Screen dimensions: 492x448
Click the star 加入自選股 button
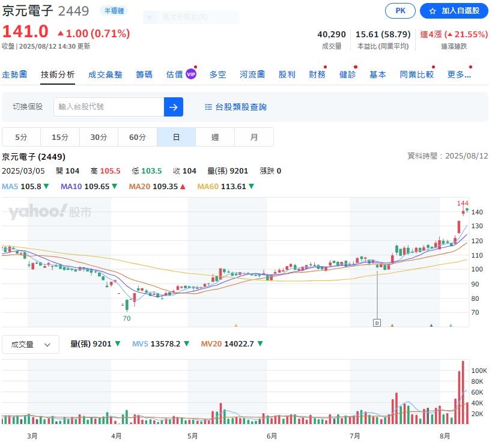[454, 11]
